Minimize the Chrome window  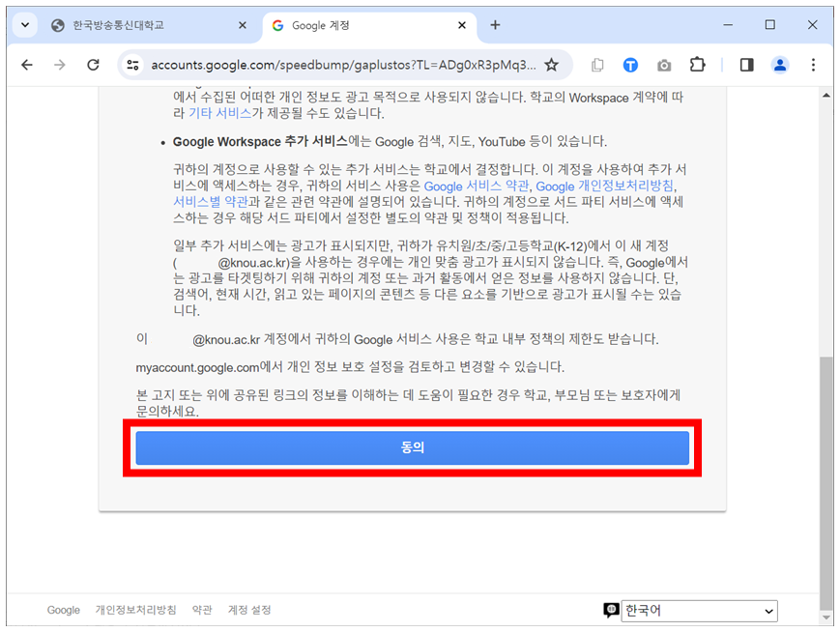(728, 25)
